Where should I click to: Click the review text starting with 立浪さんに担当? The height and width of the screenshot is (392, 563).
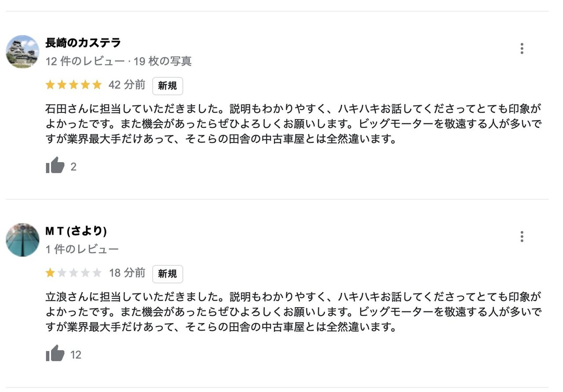point(293,312)
